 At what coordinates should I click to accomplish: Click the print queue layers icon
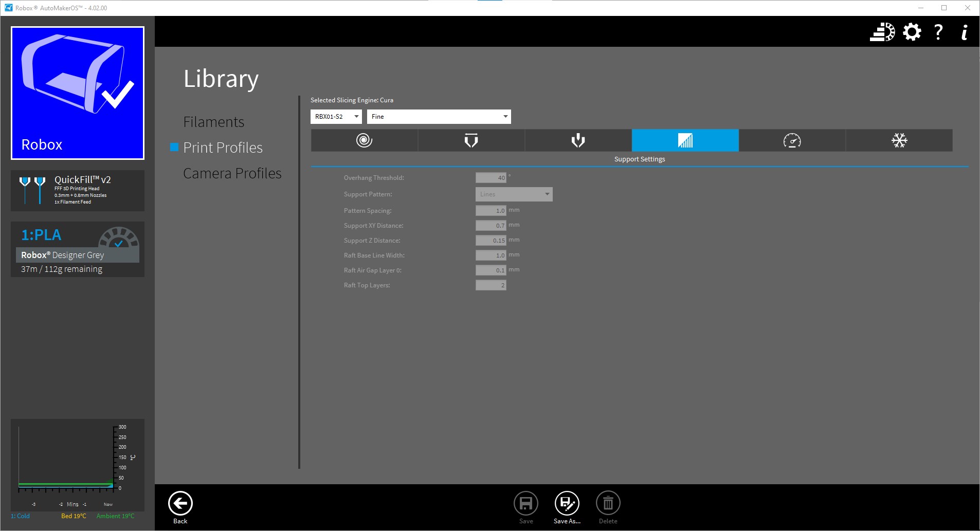click(x=882, y=32)
